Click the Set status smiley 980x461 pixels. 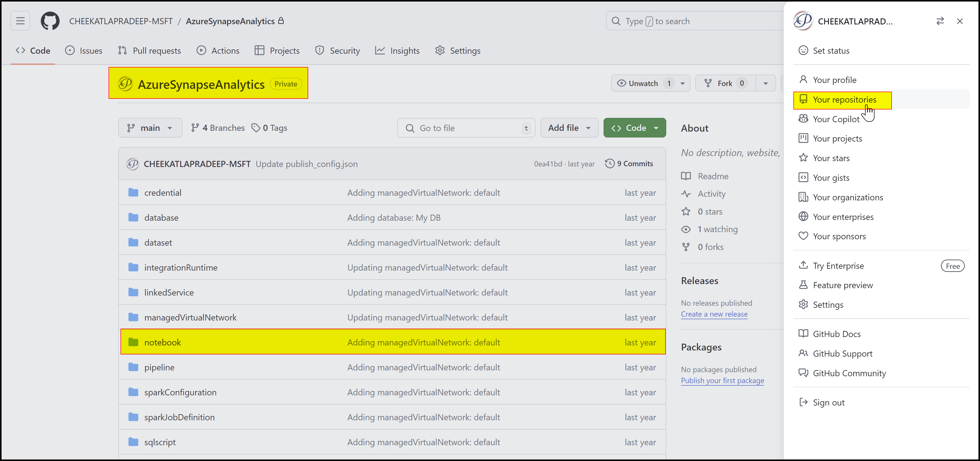(803, 51)
